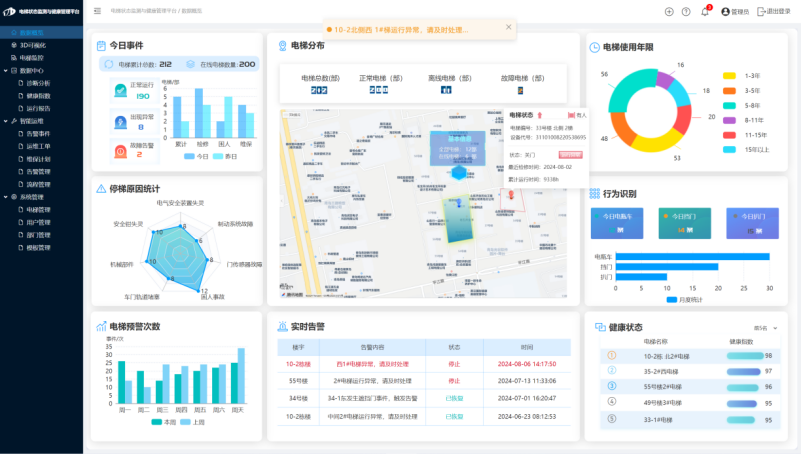Open the 前5名 ranking dropdown
Viewport: 802px width, 454px height.
coord(763,327)
